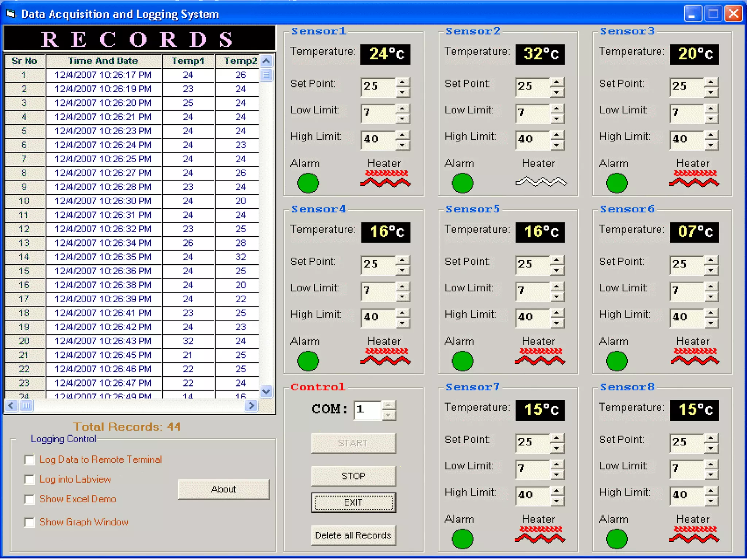Toggle Show Graph Window checkbox
This screenshot has width=747, height=560.
(x=30, y=522)
